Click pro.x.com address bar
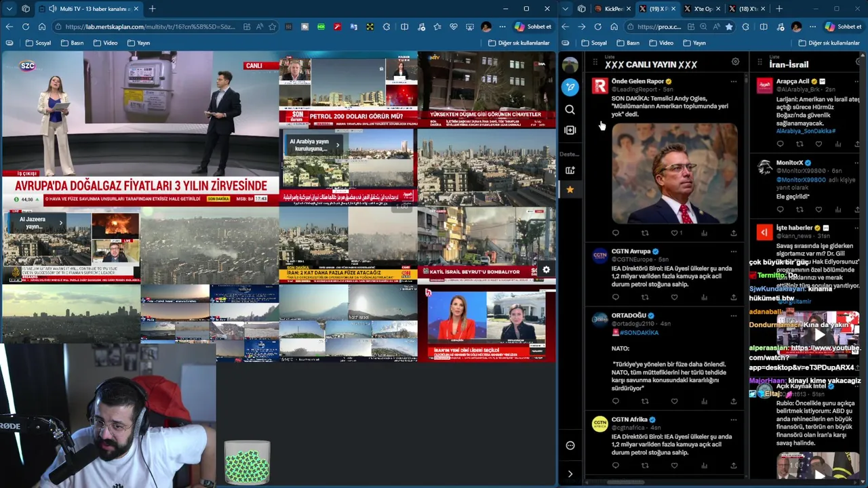Viewport: 868px width, 488px height. coord(658,26)
